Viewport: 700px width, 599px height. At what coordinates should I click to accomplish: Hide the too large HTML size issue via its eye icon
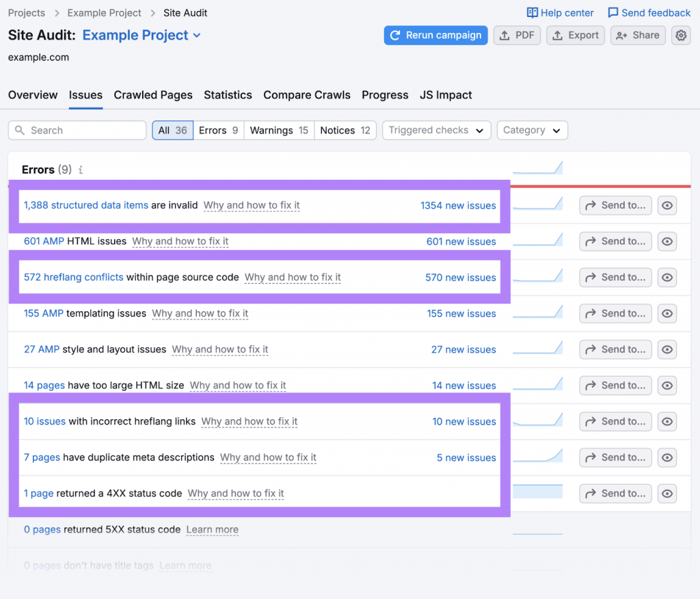[667, 386]
